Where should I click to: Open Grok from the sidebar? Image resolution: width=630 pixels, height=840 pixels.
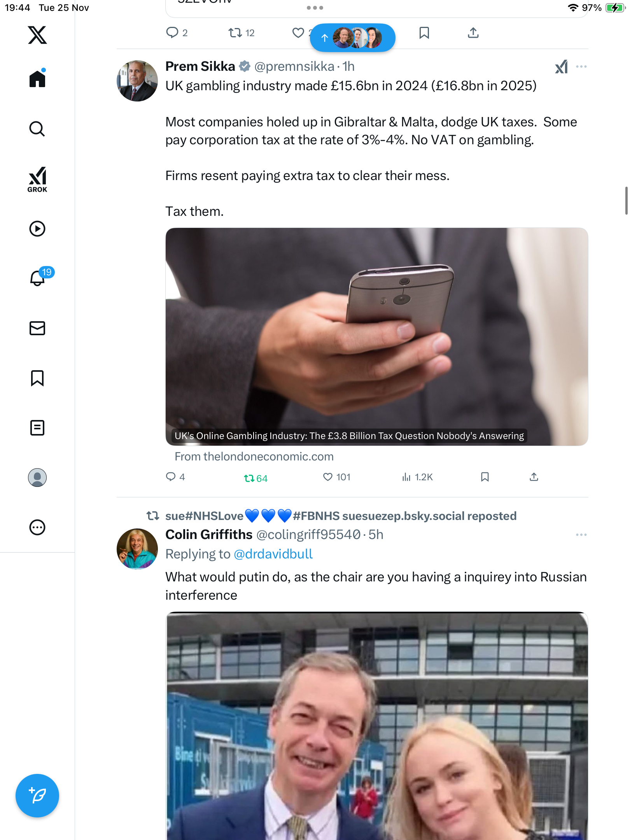point(37,179)
